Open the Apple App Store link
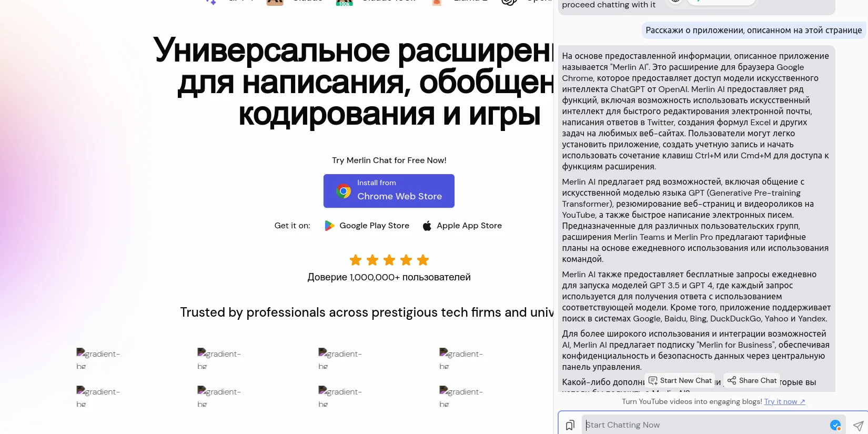Image resolution: width=868 pixels, height=434 pixels. click(x=469, y=226)
